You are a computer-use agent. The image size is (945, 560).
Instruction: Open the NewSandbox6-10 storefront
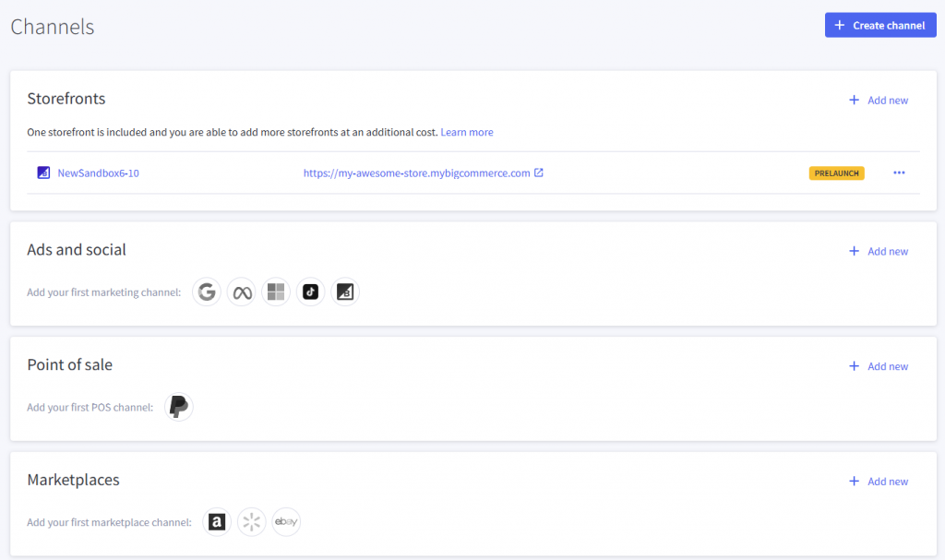(98, 173)
